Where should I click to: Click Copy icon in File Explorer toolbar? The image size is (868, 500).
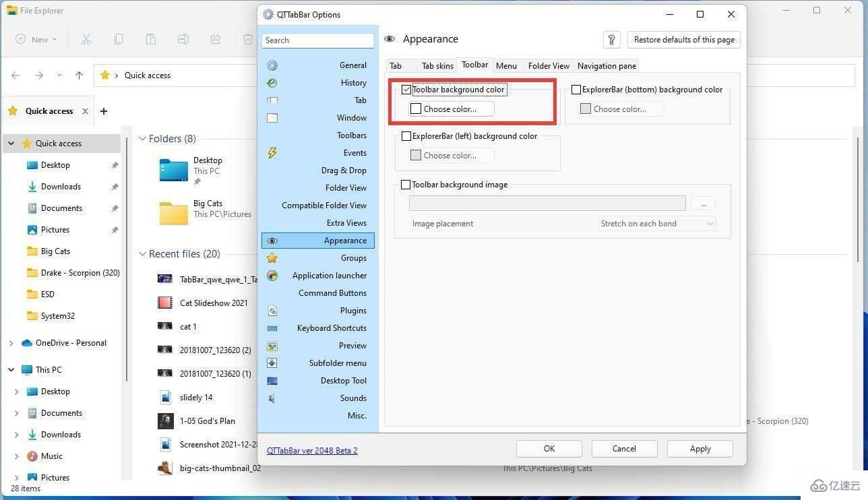point(119,39)
